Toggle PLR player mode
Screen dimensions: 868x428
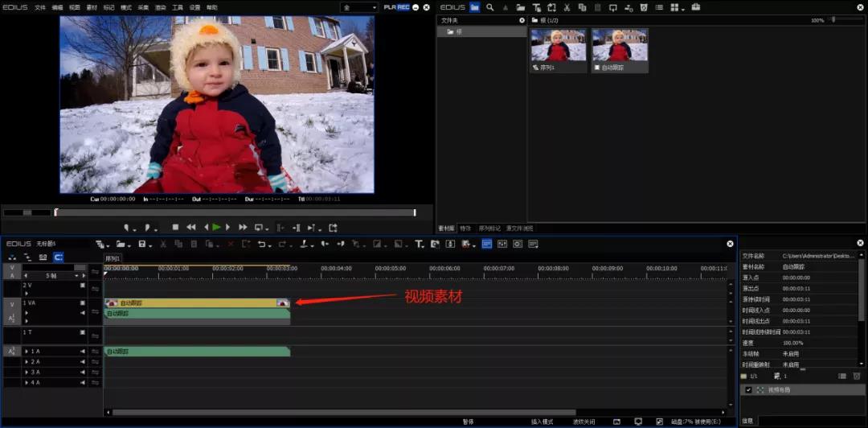390,8
